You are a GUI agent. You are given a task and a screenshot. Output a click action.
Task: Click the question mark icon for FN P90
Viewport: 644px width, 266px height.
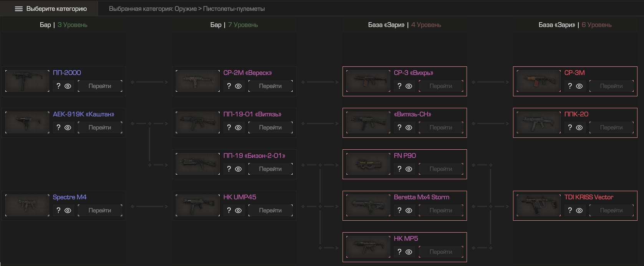(399, 169)
